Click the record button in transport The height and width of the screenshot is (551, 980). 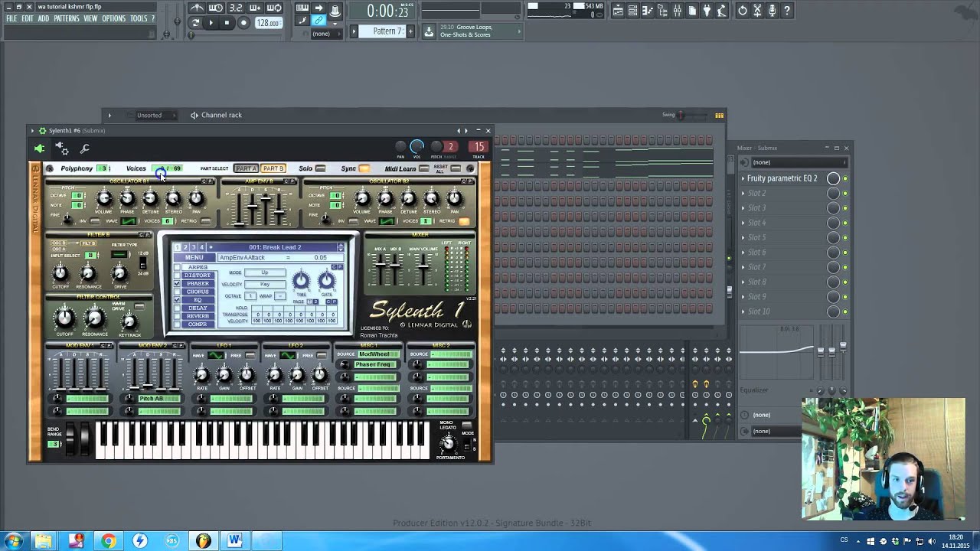click(x=243, y=23)
